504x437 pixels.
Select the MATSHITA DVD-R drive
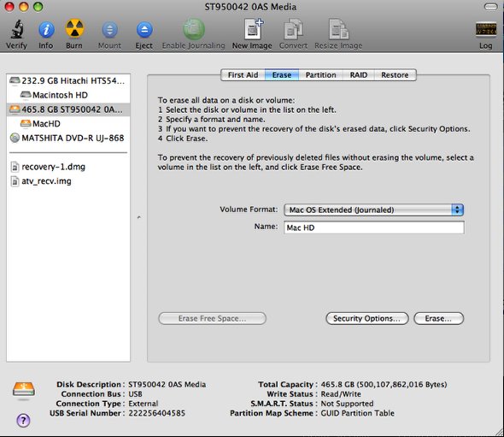pos(68,138)
